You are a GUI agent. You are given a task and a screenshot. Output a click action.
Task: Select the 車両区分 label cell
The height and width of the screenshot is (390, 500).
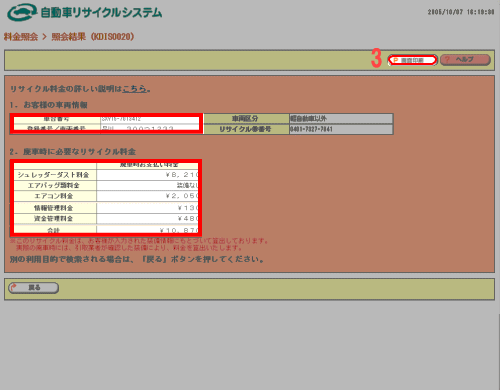pyautogui.click(x=246, y=119)
